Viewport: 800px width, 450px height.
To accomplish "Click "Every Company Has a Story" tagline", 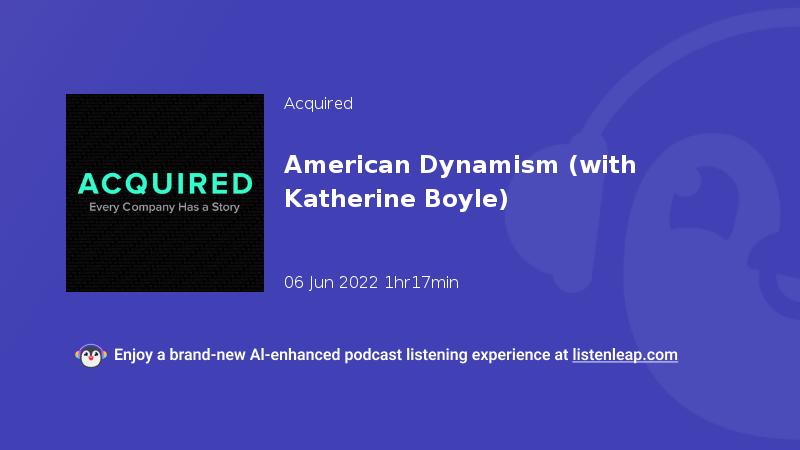I will pos(164,207).
